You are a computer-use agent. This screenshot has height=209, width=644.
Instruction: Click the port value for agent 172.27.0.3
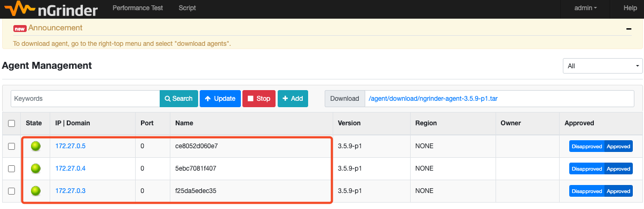143,190
